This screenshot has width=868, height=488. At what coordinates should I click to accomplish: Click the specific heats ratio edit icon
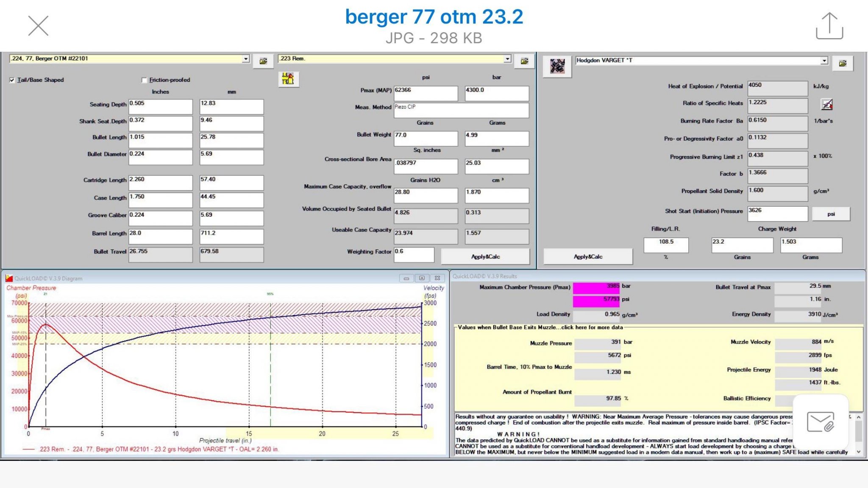pyautogui.click(x=827, y=104)
